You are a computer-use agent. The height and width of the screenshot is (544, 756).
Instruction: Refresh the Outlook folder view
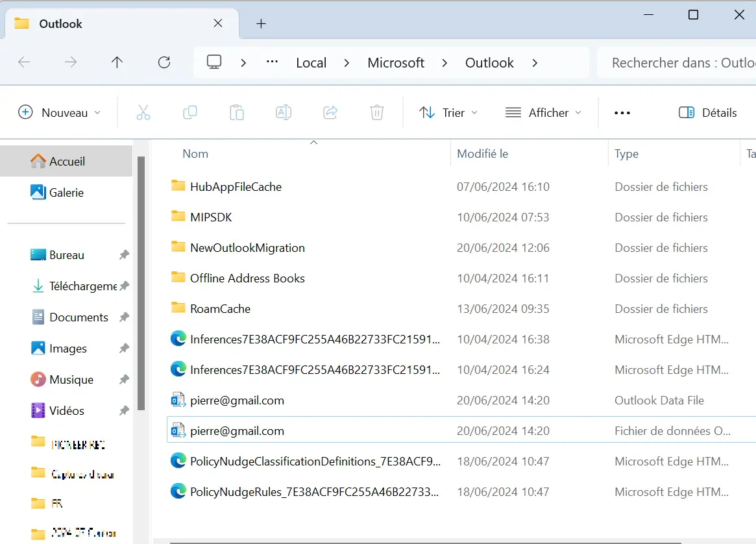pyautogui.click(x=164, y=62)
